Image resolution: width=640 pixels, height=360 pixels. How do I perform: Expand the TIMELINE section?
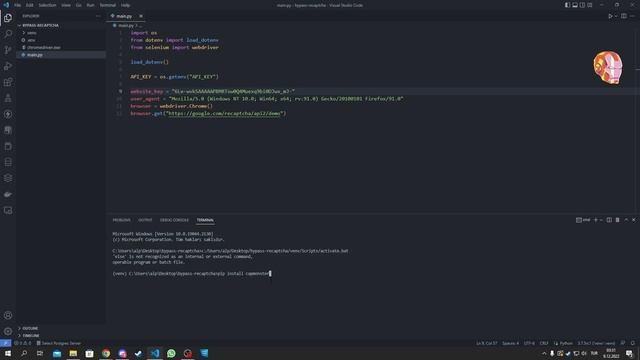coord(31,336)
